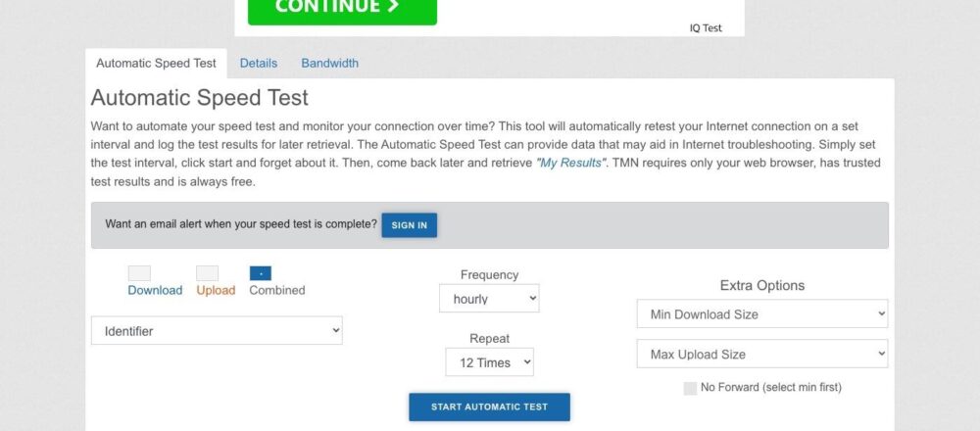The height and width of the screenshot is (431, 980).
Task: Open the Details tab
Action: (259, 64)
